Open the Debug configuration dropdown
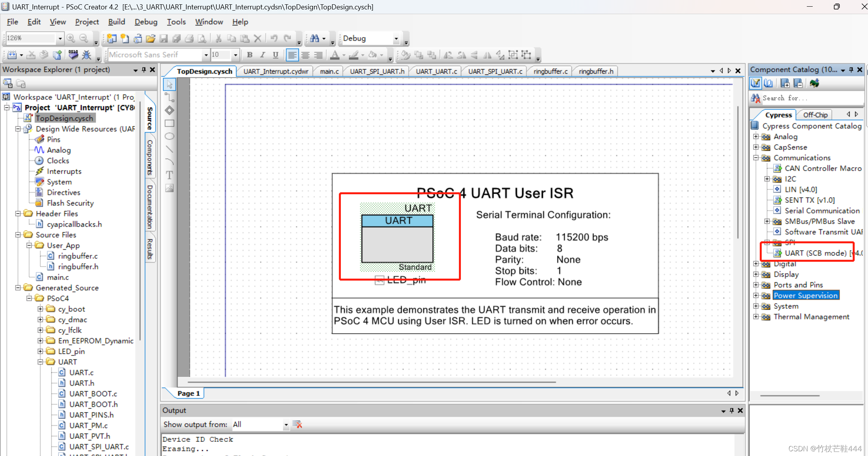 (x=396, y=38)
